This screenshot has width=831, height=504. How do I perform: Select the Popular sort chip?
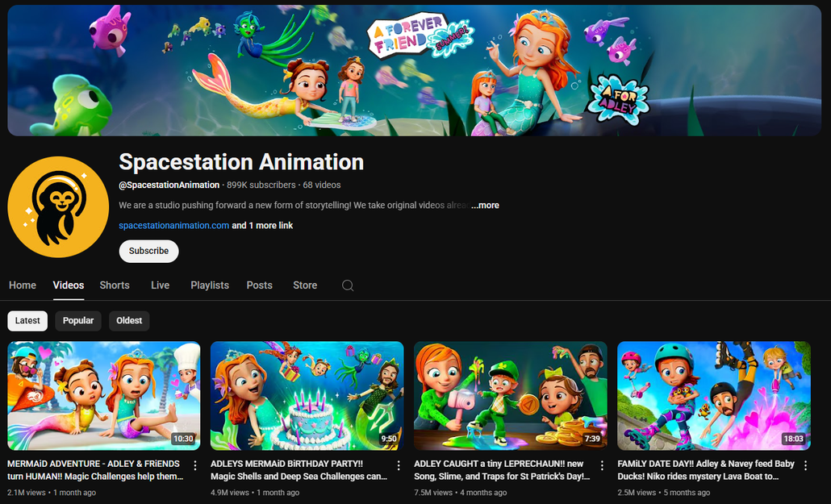pyautogui.click(x=78, y=321)
